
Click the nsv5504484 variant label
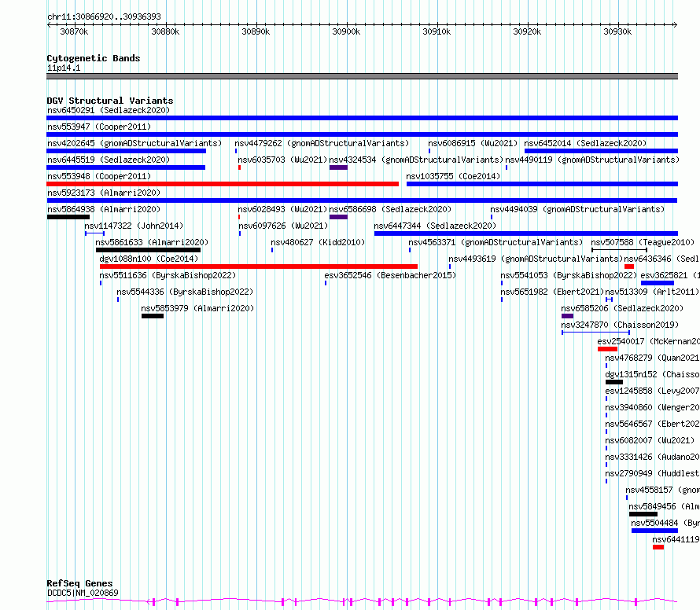click(x=665, y=523)
